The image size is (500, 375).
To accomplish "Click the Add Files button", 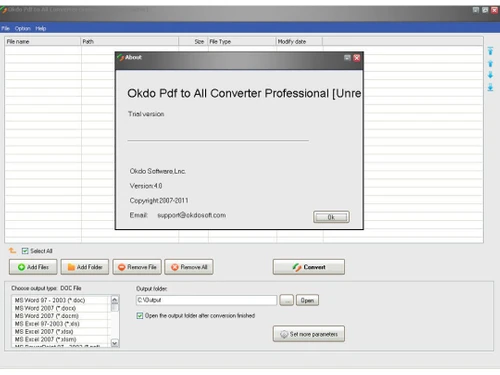I will coord(33,267).
